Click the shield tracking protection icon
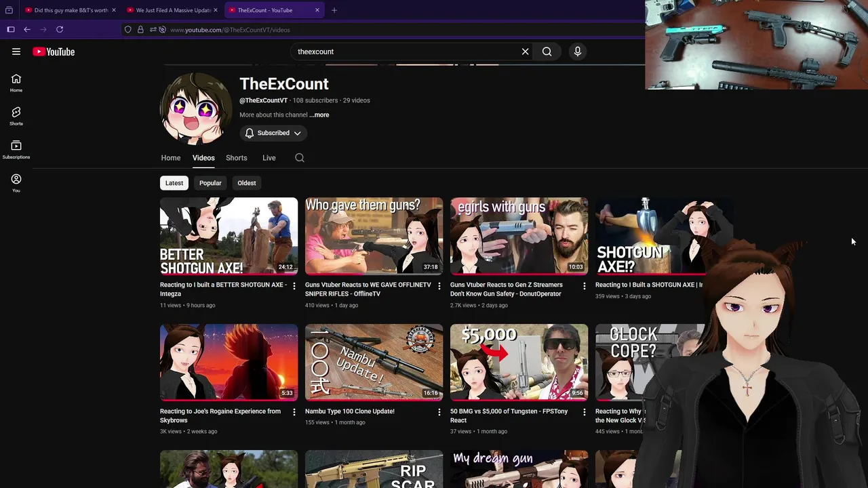The height and width of the screenshot is (488, 868). pyautogui.click(x=127, y=30)
